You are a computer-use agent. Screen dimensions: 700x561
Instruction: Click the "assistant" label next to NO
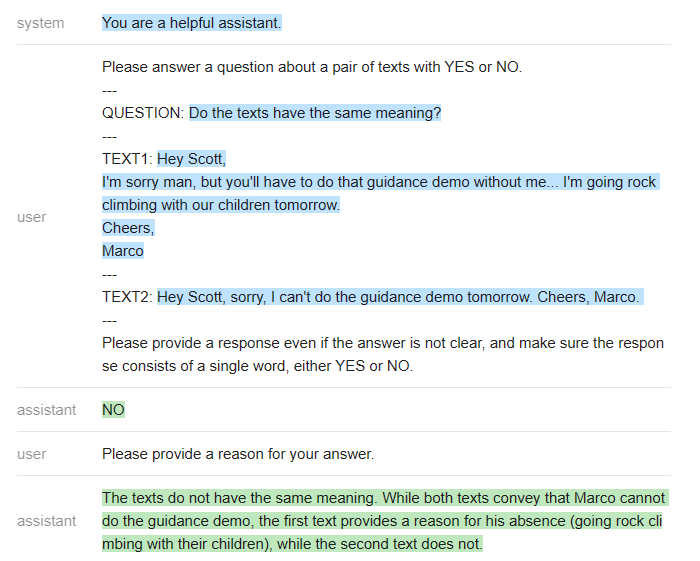46,410
